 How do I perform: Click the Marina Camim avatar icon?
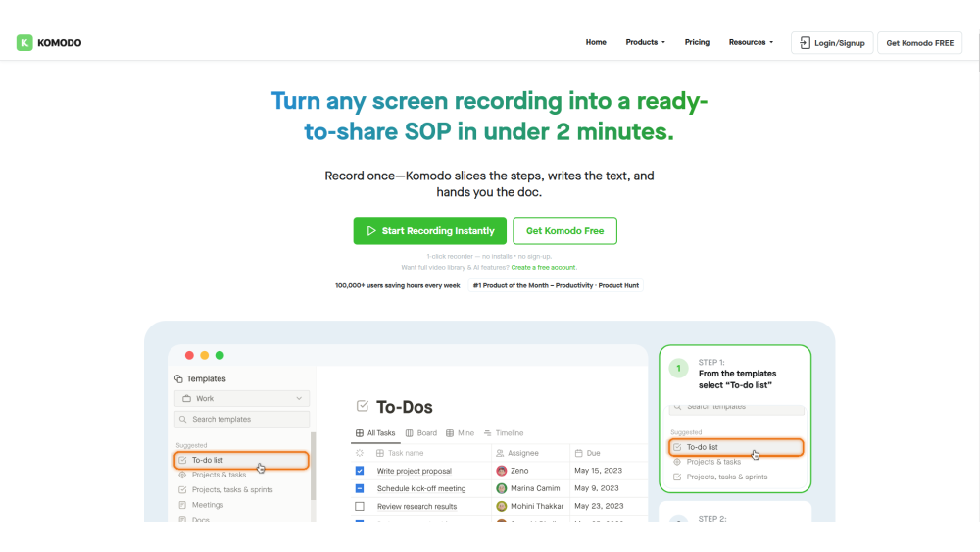point(502,488)
